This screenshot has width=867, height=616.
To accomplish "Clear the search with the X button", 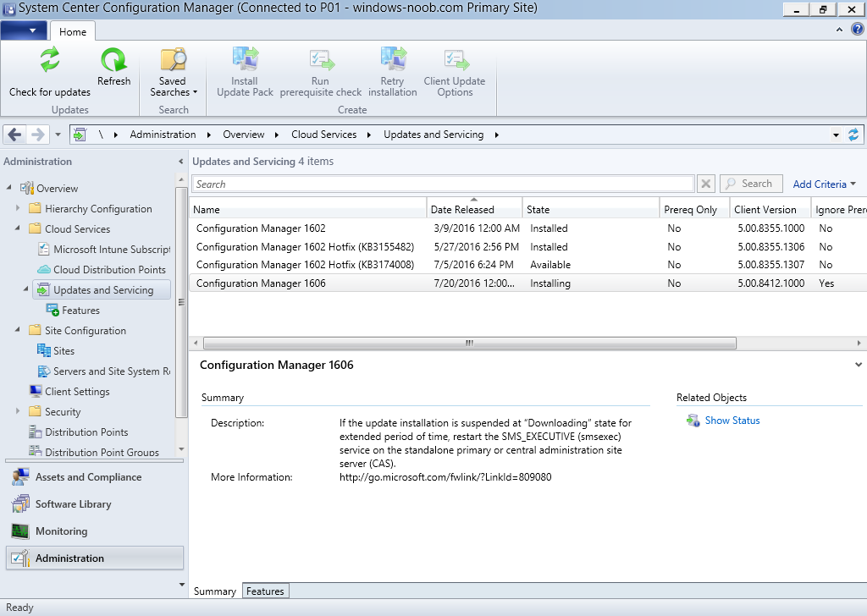I will [x=706, y=184].
